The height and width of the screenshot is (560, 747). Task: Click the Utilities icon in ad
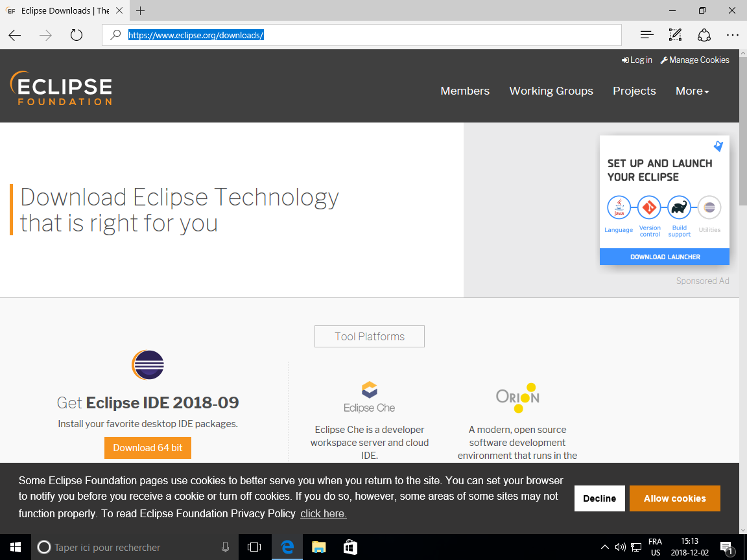(x=709, y=208)
